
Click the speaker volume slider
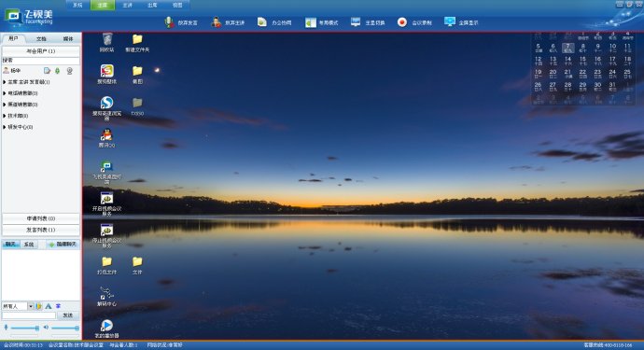point(64,328)
